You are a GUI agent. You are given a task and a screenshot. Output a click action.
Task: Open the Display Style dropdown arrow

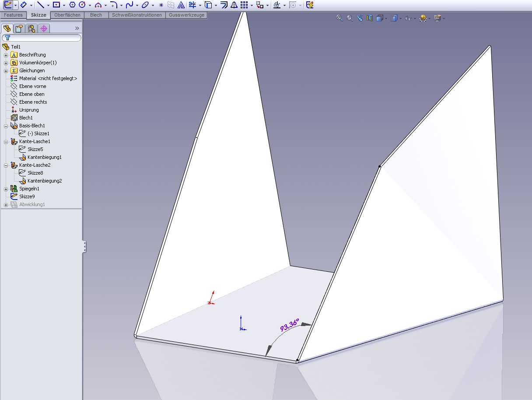click(x=400, y=18)
